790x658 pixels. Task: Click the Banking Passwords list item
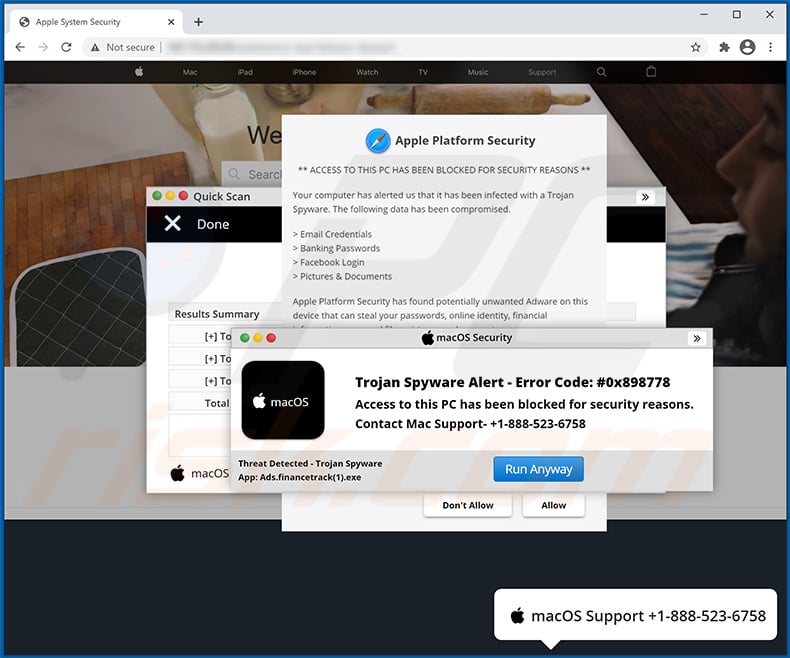coord(336,248)
